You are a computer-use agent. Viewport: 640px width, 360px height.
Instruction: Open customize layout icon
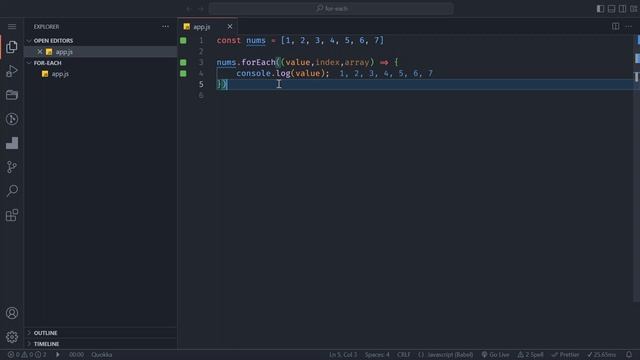pos(633,9)
